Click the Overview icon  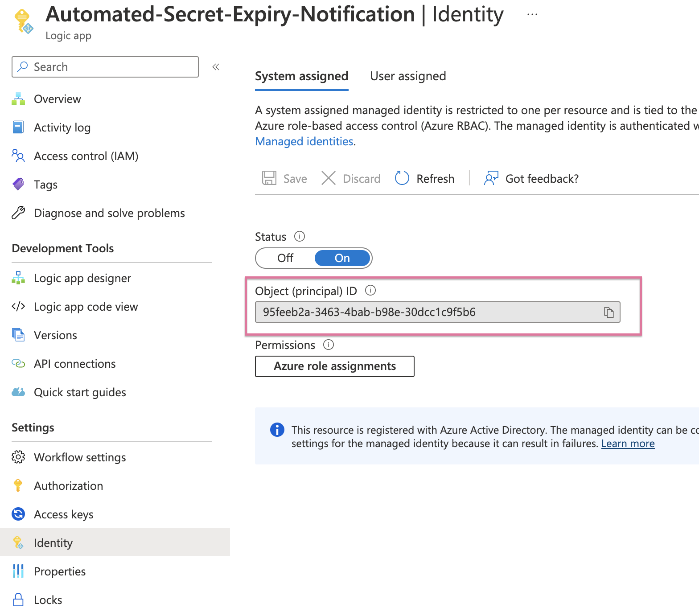(x=18, y=99)
